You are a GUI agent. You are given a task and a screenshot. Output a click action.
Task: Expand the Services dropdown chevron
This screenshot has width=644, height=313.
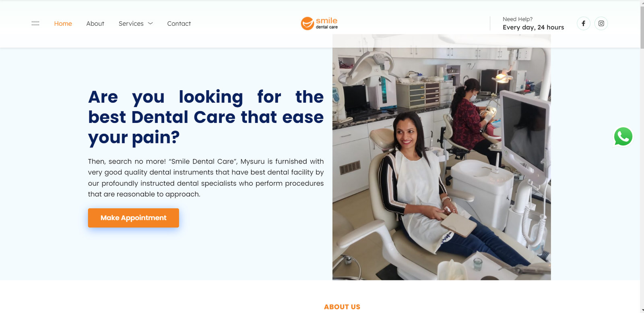[x=151, y=23]
